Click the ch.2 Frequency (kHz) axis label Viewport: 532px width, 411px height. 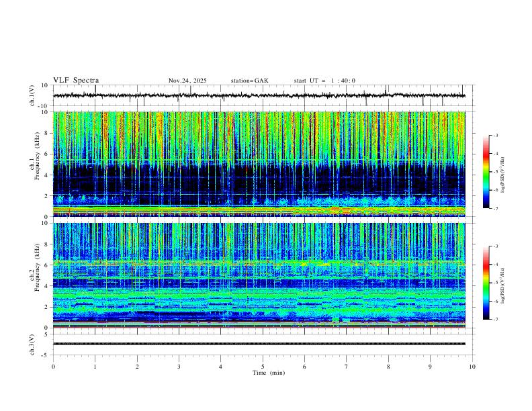[x=35, y=267]
